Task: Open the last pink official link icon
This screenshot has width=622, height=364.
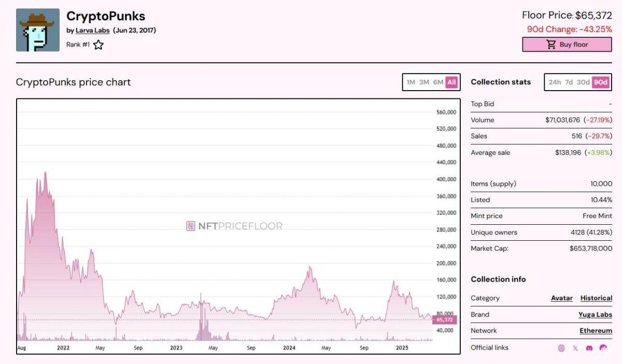Action: (603, 348)
